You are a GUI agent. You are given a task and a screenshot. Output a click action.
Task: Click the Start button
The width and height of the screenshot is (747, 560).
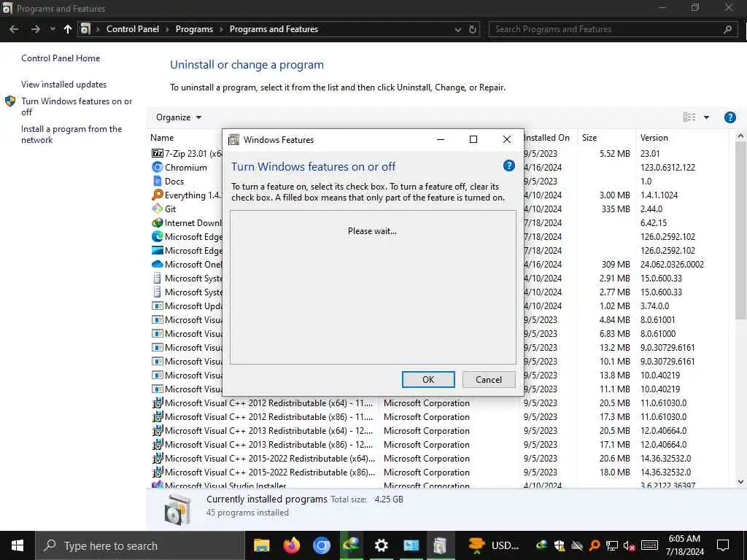(x=18, y=545)
